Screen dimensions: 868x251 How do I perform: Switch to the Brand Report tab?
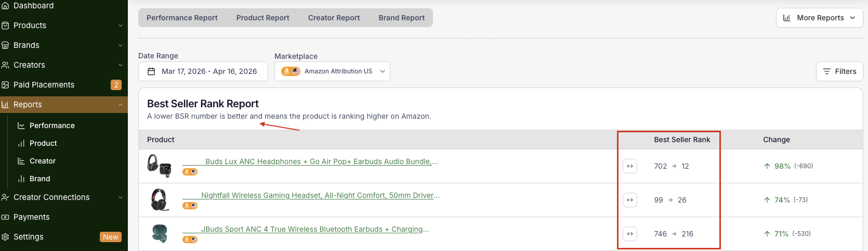pyautogui.click(x=401, y=18)
